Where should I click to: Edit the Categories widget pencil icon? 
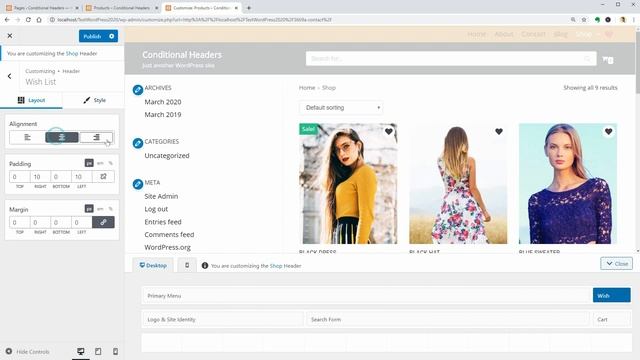[x=138, y=143]
